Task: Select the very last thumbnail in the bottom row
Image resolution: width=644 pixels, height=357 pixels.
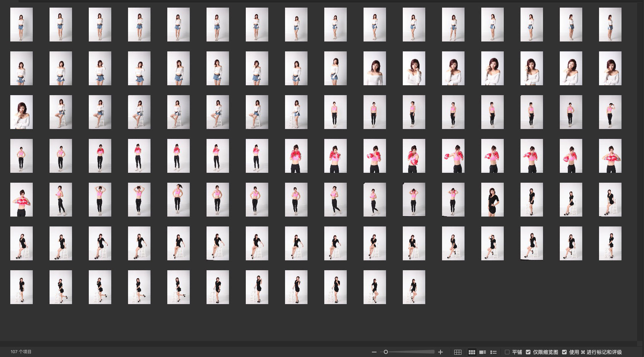Action: tap(414, 287)
